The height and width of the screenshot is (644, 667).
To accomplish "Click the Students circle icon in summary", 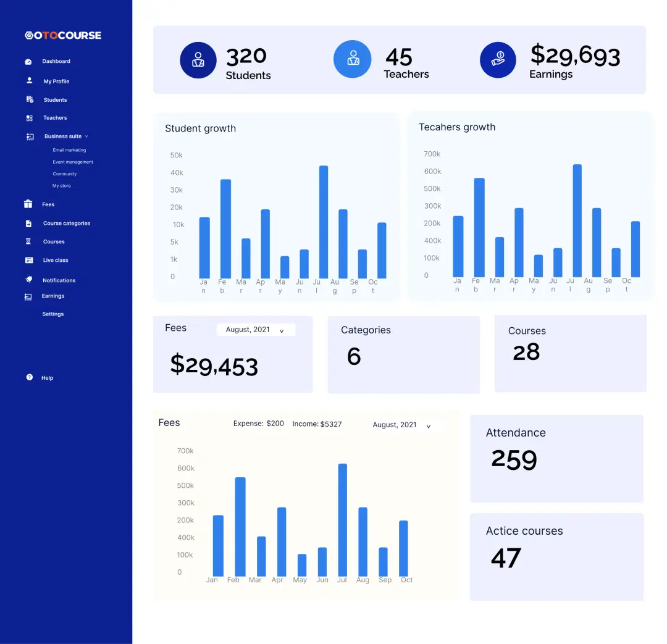I will (x=198, y=60).
